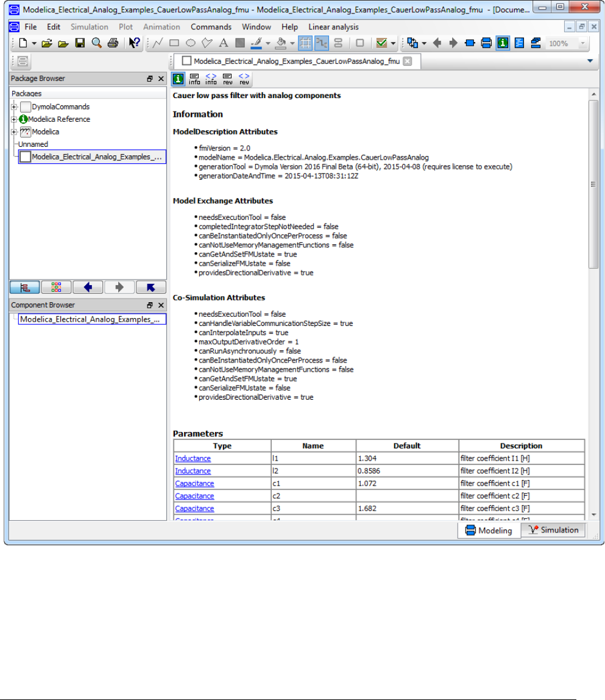The width and height of the screenshot is (605, 700).
Task: Switch to Simulation tab
Action: coord(553,530)
